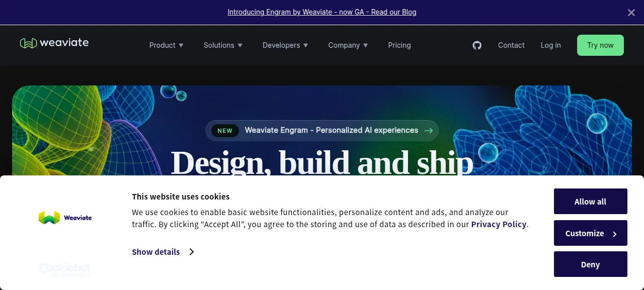Screen dimensions: 644x290
Task: Click the arrow icon in the Engram pill
Action: [x=428, y=131]
